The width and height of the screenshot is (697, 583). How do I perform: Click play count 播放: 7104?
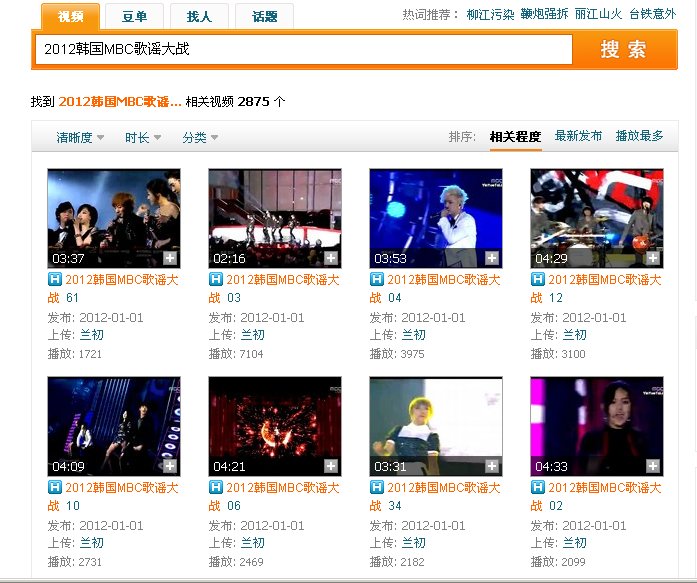[x=236, y=354]
